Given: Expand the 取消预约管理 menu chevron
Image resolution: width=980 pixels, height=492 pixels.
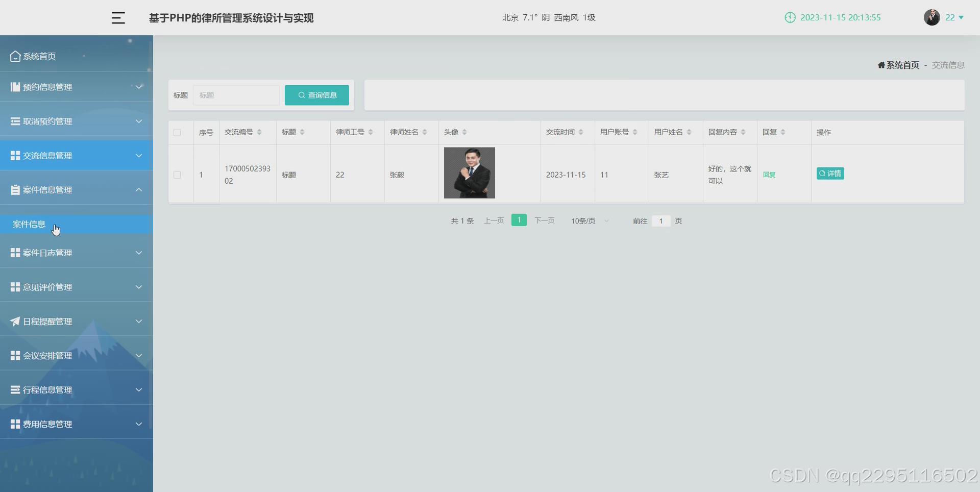Looking at the screenshot, I should 138,121.
